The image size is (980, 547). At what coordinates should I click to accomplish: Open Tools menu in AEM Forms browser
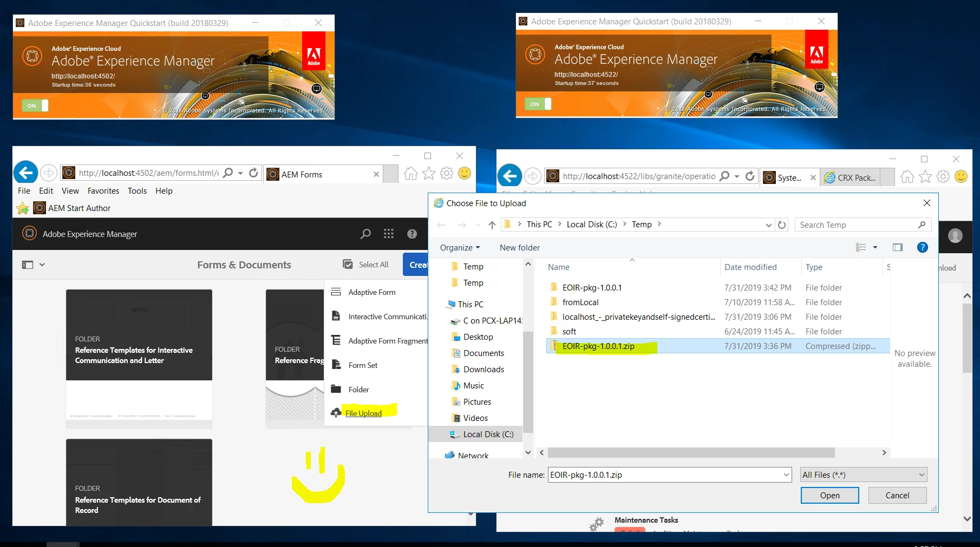tap(137, 190)
